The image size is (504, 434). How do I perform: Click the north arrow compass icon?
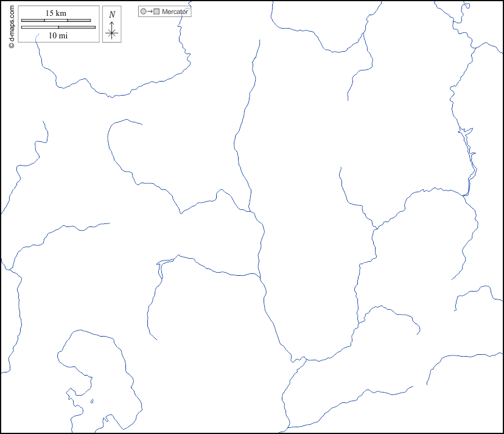coord(111,25)
